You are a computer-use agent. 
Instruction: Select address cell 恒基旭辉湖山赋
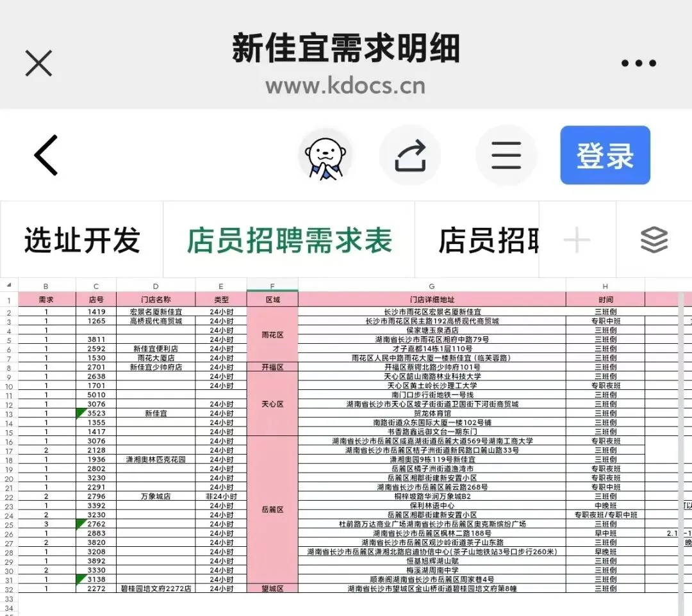(x=432, y=561)
